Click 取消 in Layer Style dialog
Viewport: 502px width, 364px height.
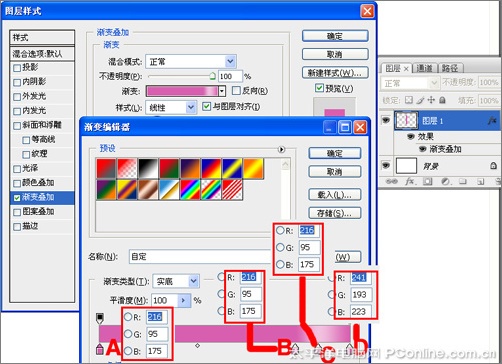[x=335, y=54]
